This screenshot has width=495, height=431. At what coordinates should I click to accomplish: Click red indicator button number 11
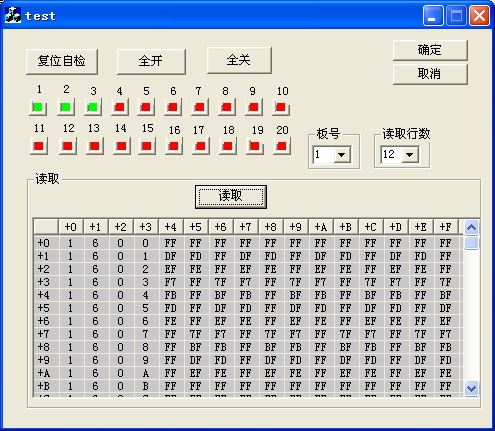[x=39, y=146]
